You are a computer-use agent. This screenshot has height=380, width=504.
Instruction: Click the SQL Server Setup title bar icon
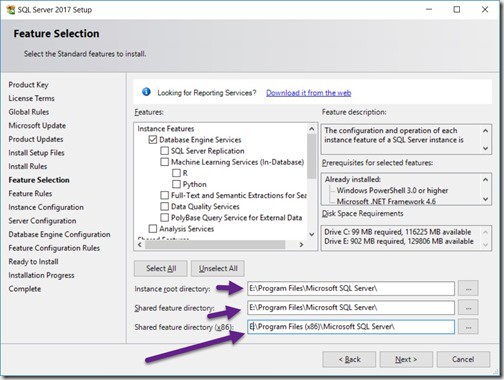11,10
